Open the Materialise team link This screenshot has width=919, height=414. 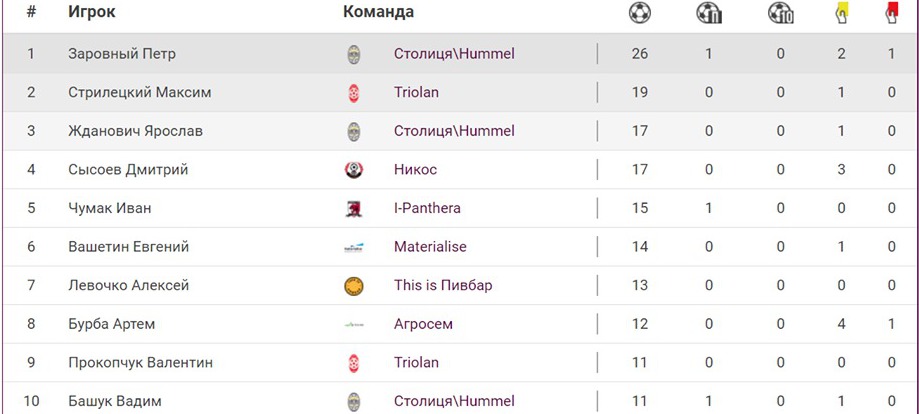pos(430,247)
